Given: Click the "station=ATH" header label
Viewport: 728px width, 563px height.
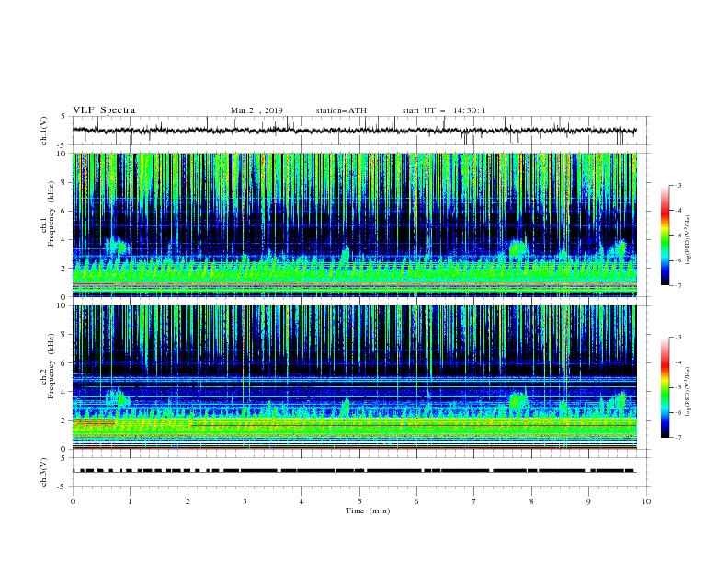Looking at the screenshot, I should click(341, 110).
